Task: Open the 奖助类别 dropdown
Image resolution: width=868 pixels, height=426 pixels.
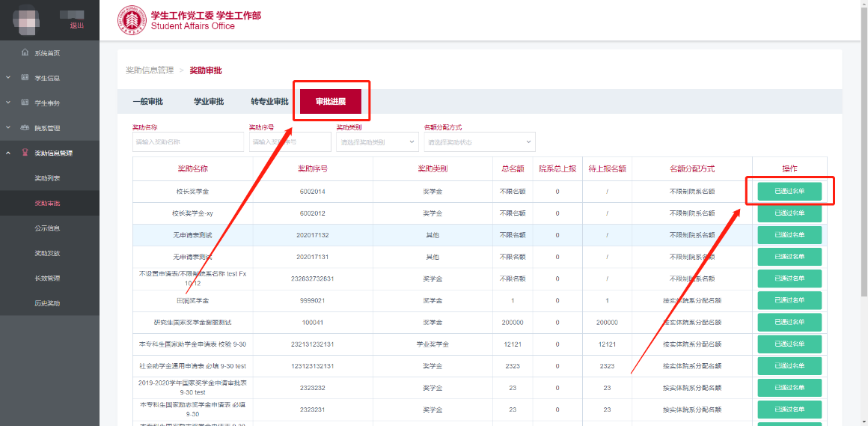Action: click(x=377, y=142)
